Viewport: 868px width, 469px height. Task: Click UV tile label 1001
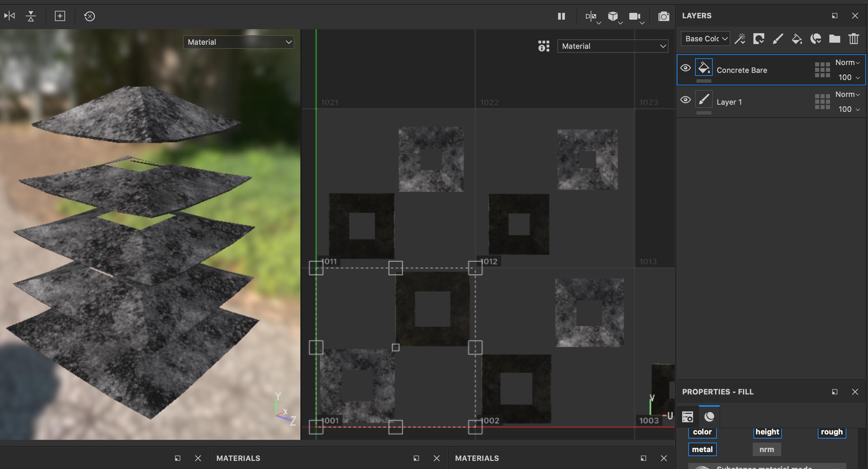coord(330,421)
